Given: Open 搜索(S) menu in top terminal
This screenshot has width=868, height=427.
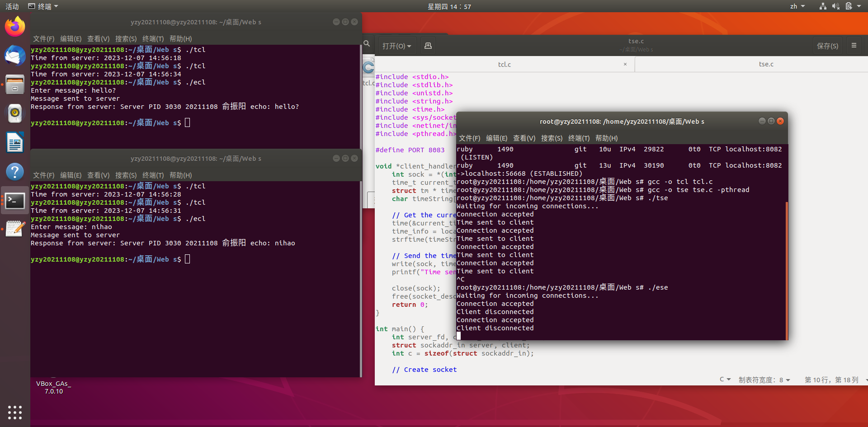Looking at the screenshot, I should (126, 39).
